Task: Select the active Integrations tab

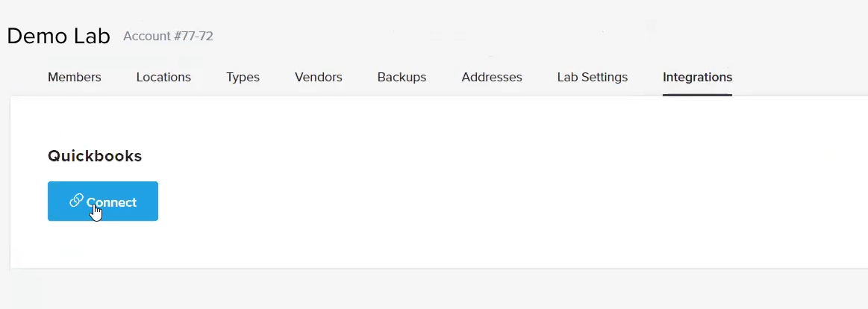Action: pos(698,77)
